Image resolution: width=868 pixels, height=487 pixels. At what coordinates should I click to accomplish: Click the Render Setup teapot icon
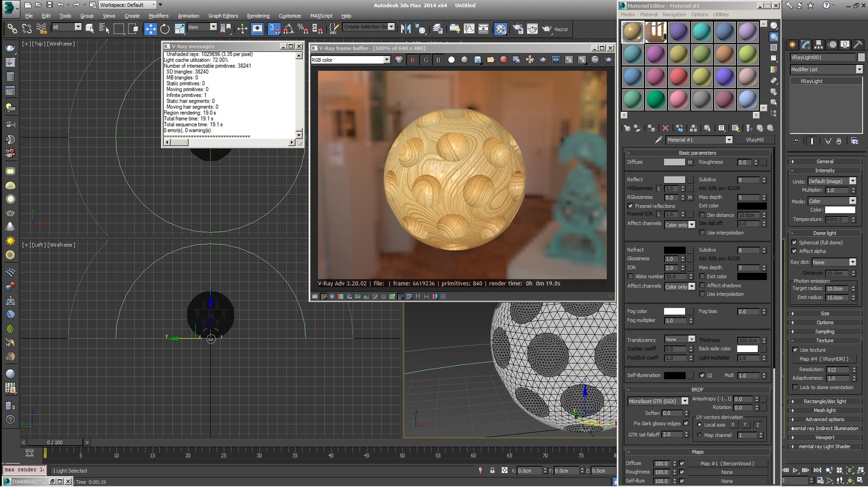pyautogui.click(x=518, y=29)
